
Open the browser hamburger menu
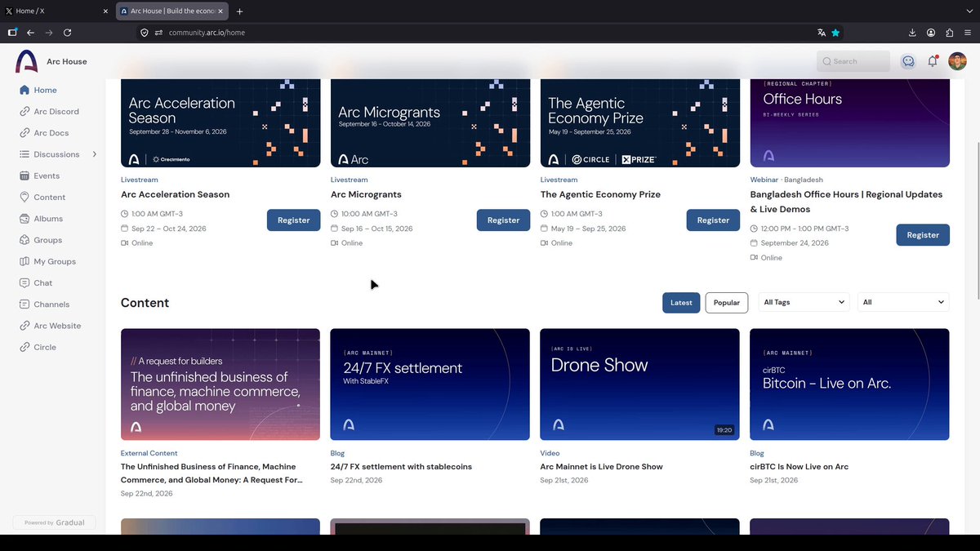pyautogui.click(x=968, y=33)
